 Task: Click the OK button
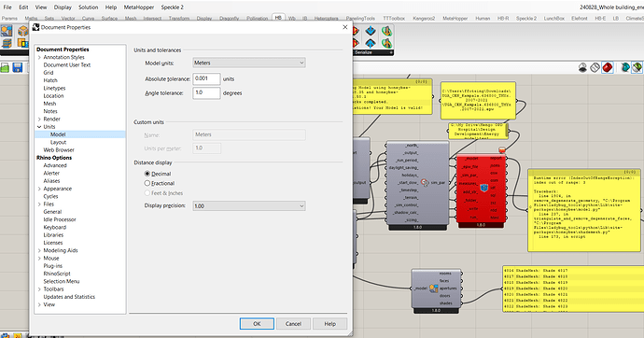coord(257,324)
